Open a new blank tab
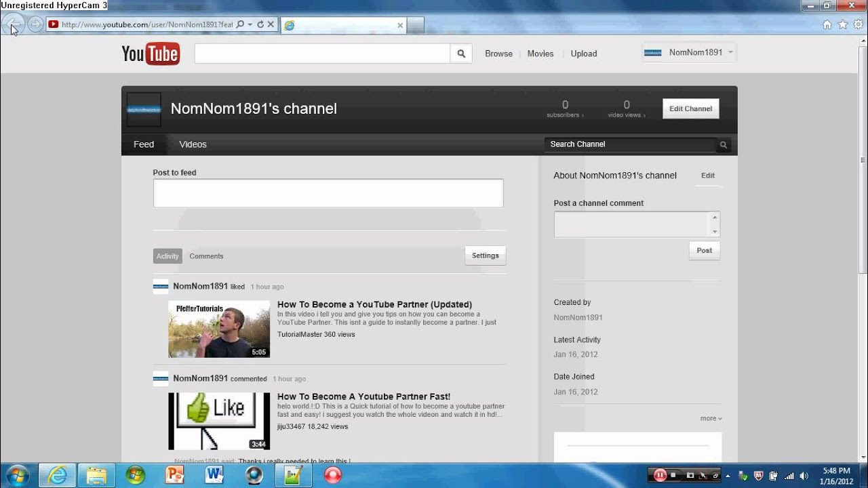Screen dimensions: 868x488 tap(416, 25)
